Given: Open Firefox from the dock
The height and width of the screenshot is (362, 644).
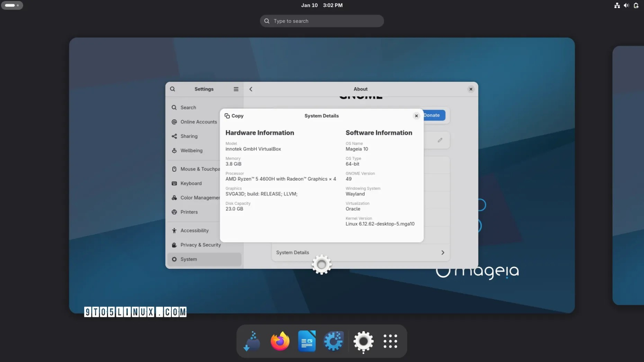Looking at the screenshot, I should tap(279, 341).
